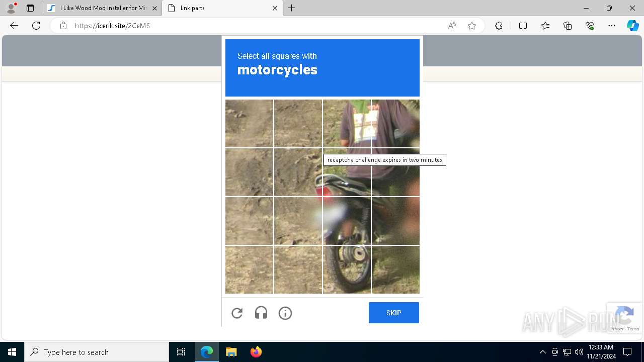The width and height of the screenshot is (644, 362).
Task: Select square with the red tail light
Action: (x=347, y=172)
